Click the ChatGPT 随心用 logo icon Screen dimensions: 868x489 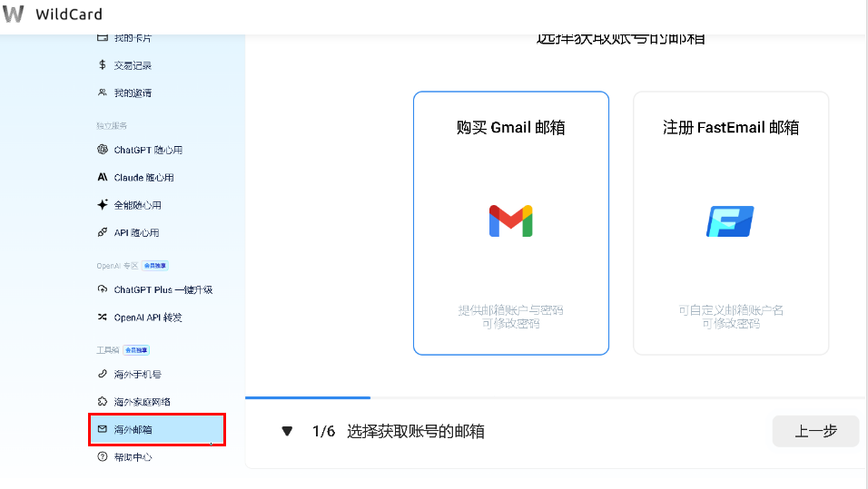pos(103,150)
